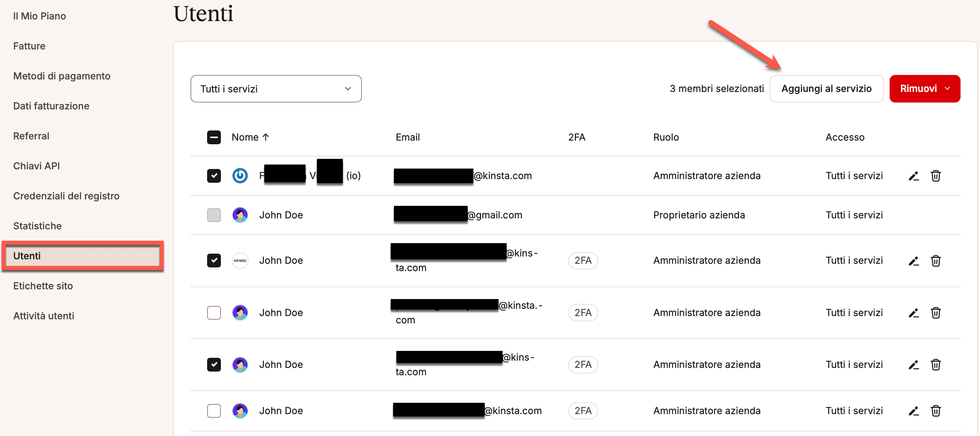Click the pencil edit icon in first user row
Screen dimensions: 980x436
click(914, 176)
